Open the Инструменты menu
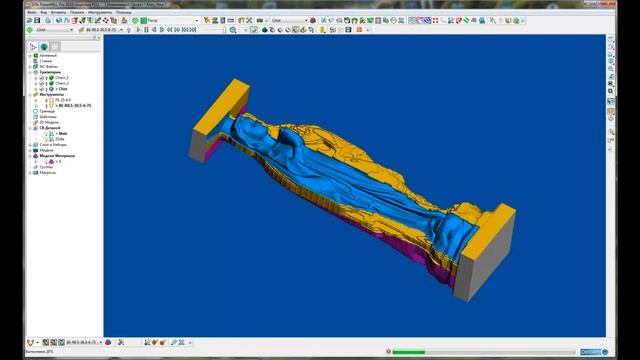The width and height of the screenshot is (640, 360). click(x=100, y=13)
